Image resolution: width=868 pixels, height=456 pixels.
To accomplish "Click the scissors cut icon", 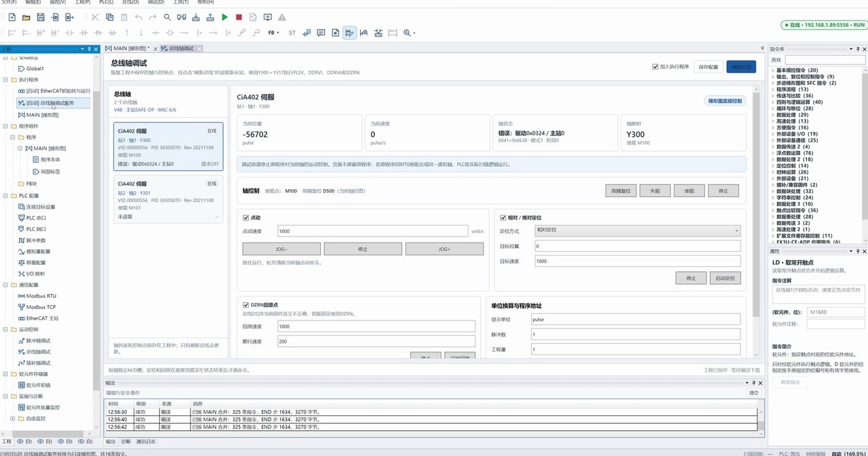I will tap(94, 17).
